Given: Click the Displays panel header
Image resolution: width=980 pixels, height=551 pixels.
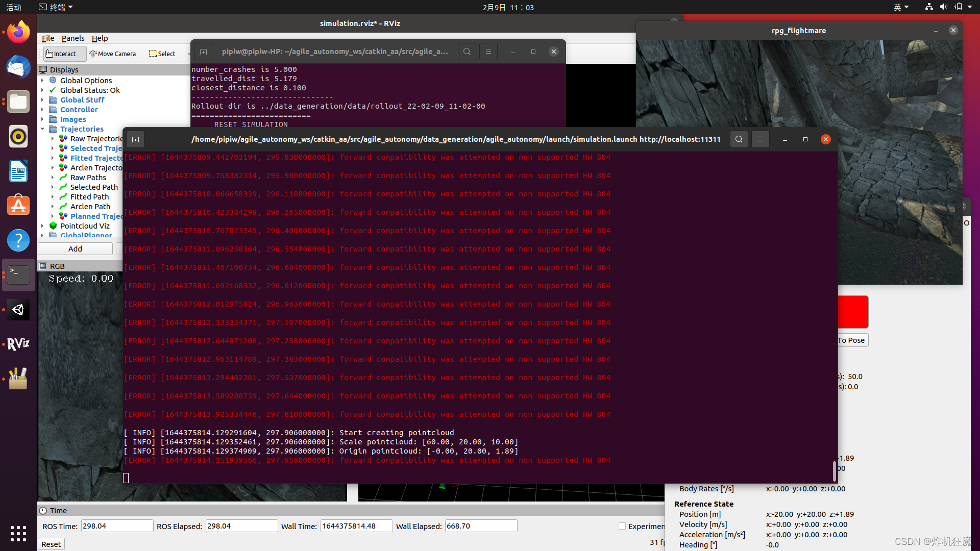Looking at the screenshot, I should tap(113, 70).
